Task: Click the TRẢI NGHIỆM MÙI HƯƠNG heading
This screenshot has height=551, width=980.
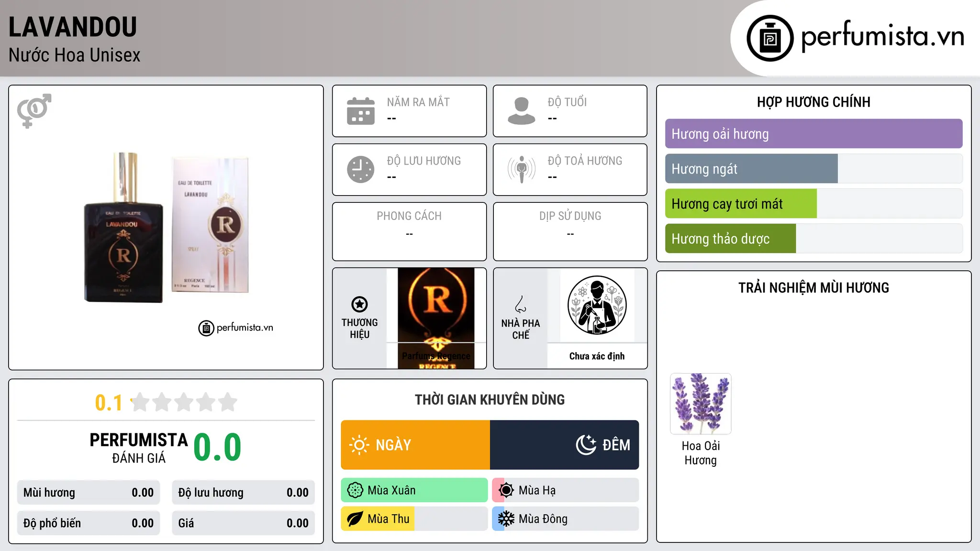Action: pyautogui.click(x=813, y=288)
